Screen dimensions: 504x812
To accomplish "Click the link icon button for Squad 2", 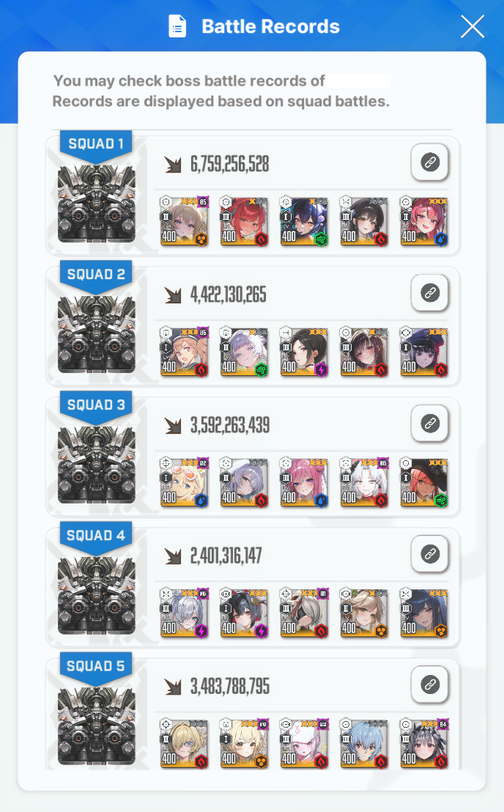I will click(x=429, y=292).
